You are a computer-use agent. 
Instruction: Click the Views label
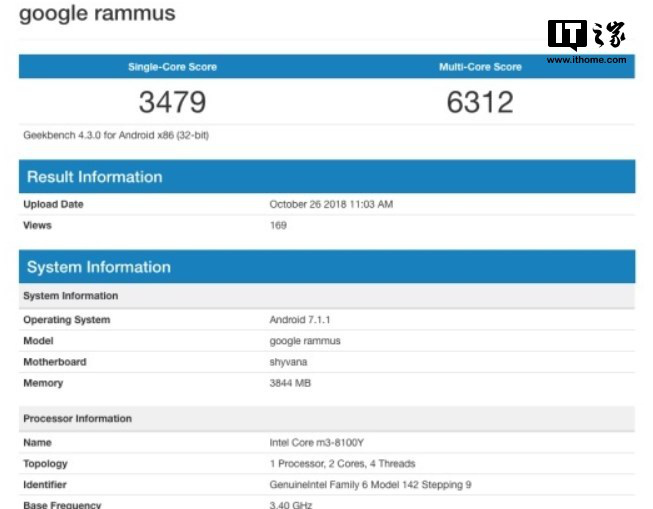coord(37,225)
